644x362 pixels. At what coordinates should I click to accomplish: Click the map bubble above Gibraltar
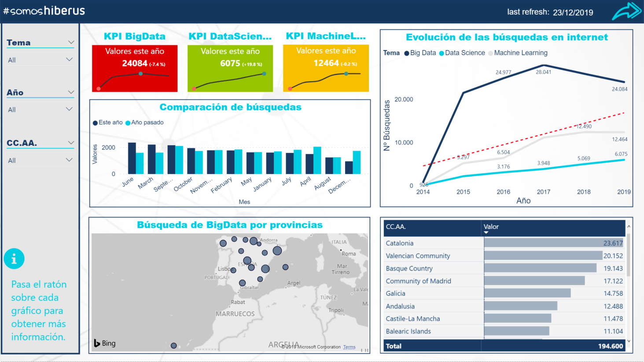[242, 283]
